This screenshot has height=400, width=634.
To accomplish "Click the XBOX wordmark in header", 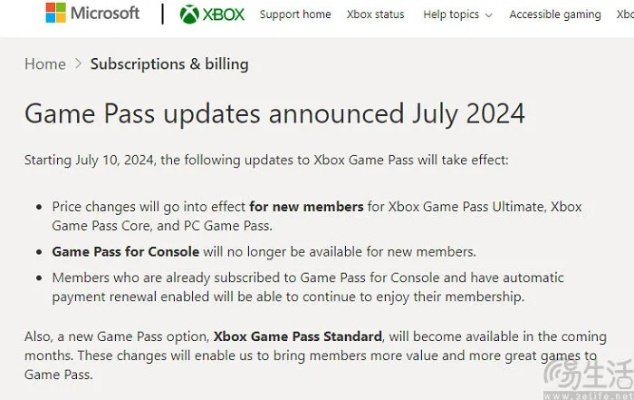I will [x=224, y=15].
